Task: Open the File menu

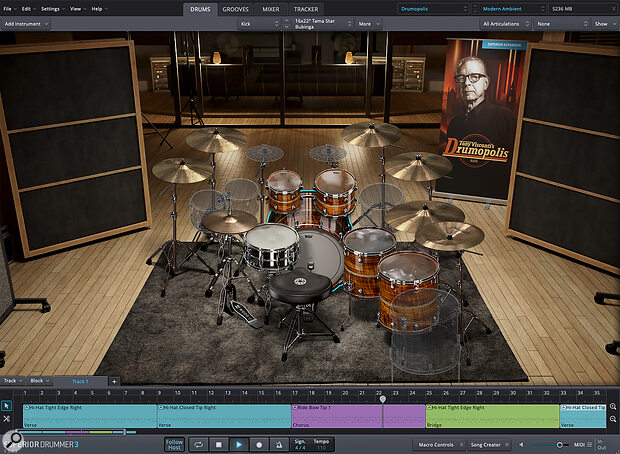Action: coord(9,9)
